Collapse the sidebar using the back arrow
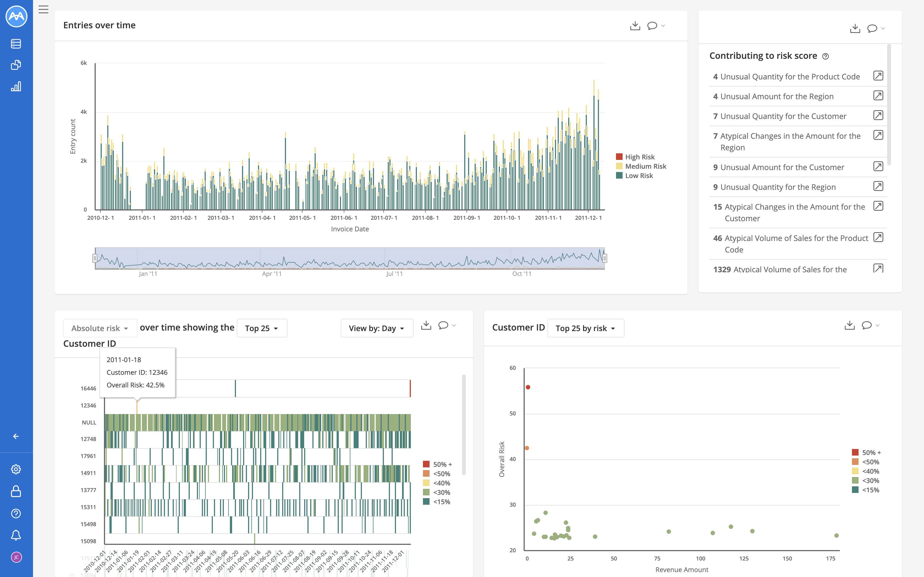924x577 pixels. coord(16,436)
